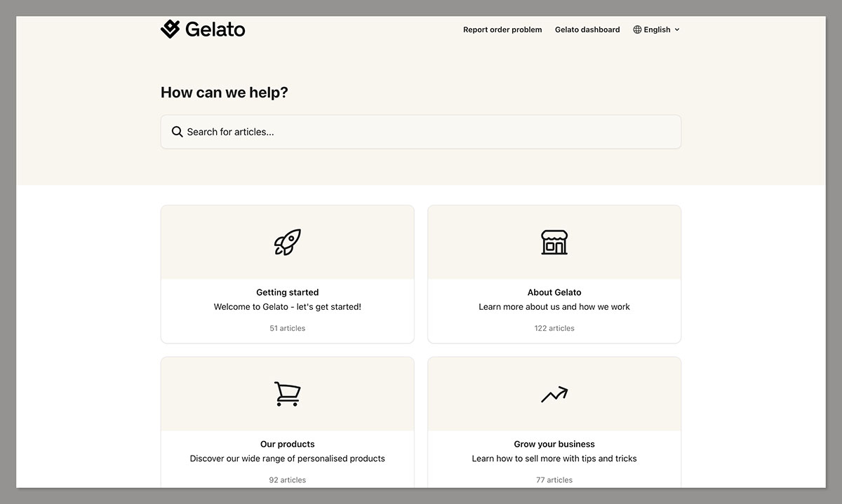Click the How can we help heading
The width and height of the screenshot is (842, 504).
(224, 92)
